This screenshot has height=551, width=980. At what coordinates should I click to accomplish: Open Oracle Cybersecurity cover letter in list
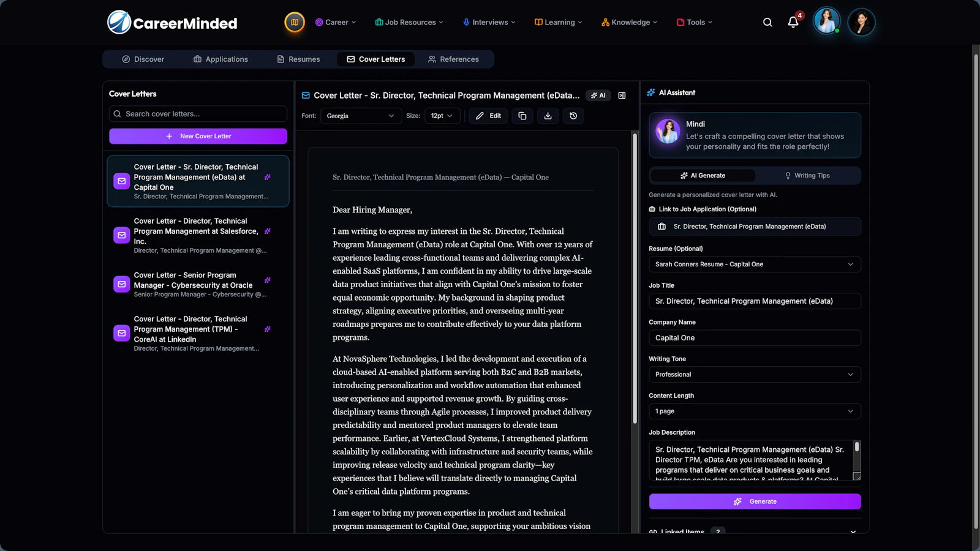(x=198, y=284)
